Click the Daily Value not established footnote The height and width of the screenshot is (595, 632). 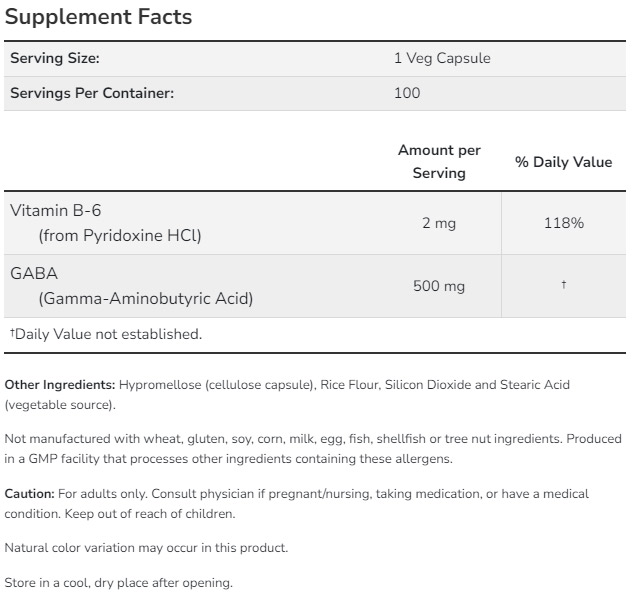pos(106,334)
